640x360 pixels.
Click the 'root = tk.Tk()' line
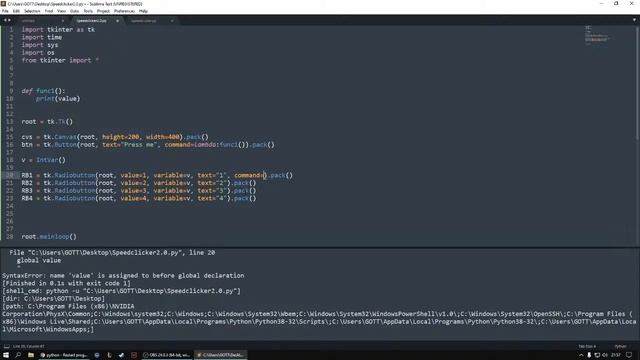(47, 122)
